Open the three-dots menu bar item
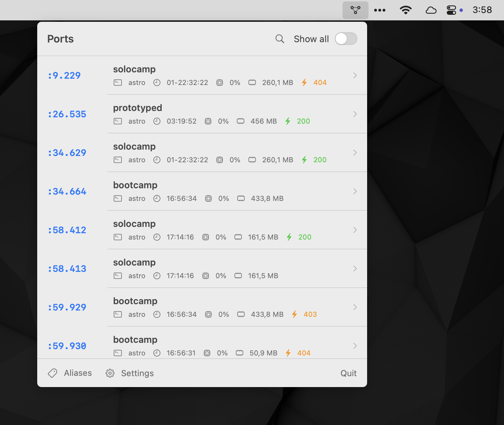 click(x=380, y=10)
